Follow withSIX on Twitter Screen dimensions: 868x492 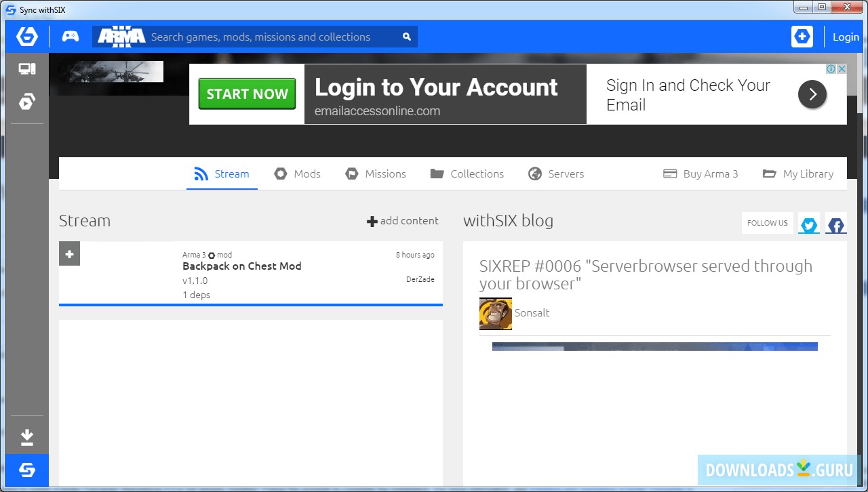809,223
